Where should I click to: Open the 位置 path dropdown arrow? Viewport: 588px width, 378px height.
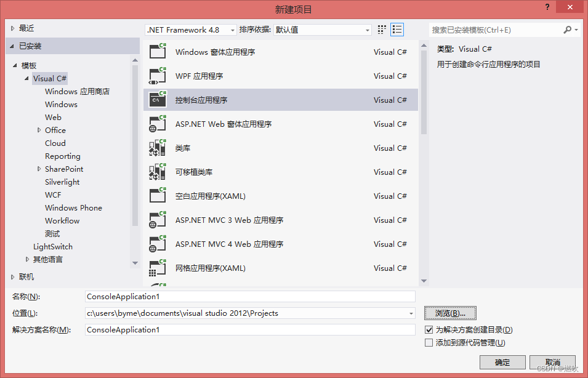[x=411, y=313]
